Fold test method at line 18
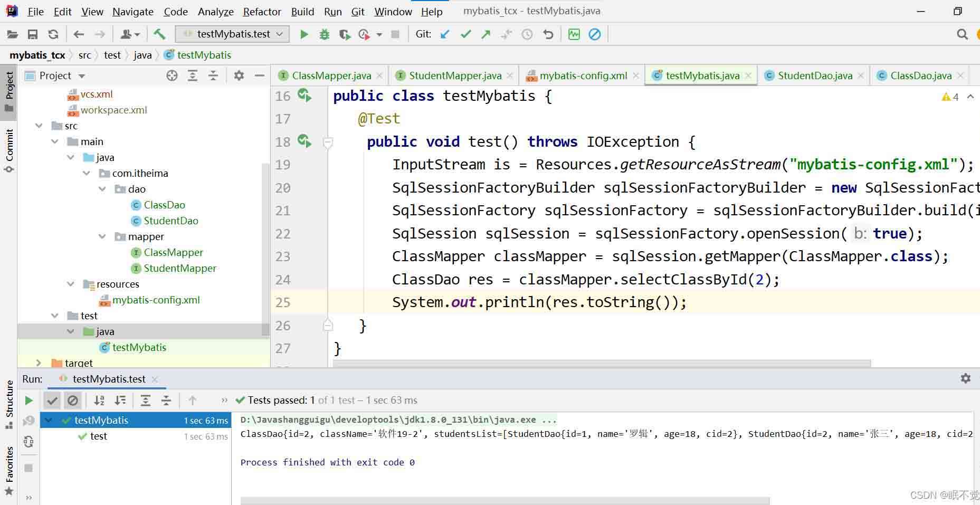The width and height of the screenshot is (980, 505). coord(328,142)
